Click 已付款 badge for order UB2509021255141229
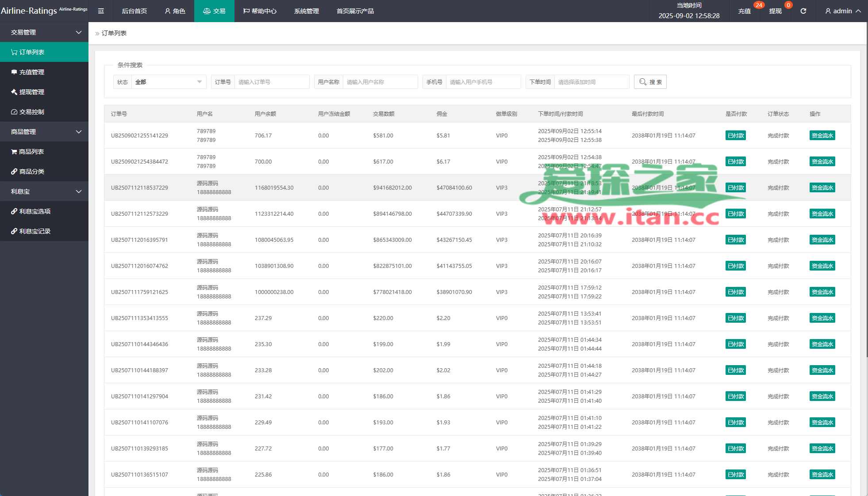The image size is (868, 496). click(x=736, y=136)
